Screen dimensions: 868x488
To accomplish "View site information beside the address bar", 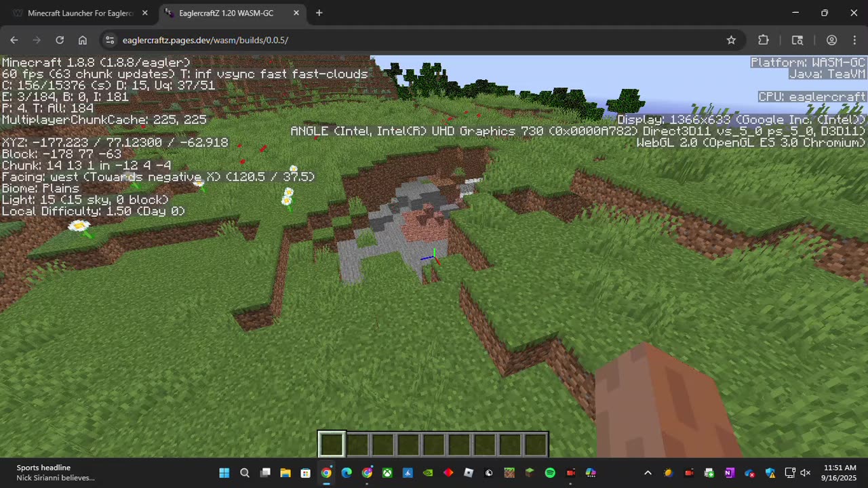I will 111,40.
